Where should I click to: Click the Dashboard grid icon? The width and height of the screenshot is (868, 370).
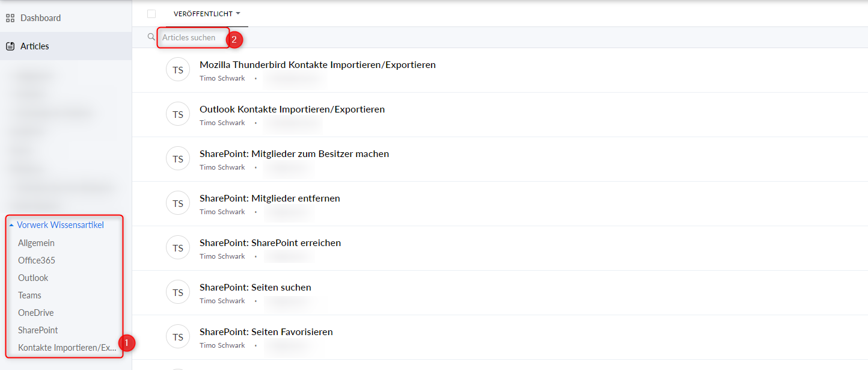pyautogui.click(x=10, y=18)
